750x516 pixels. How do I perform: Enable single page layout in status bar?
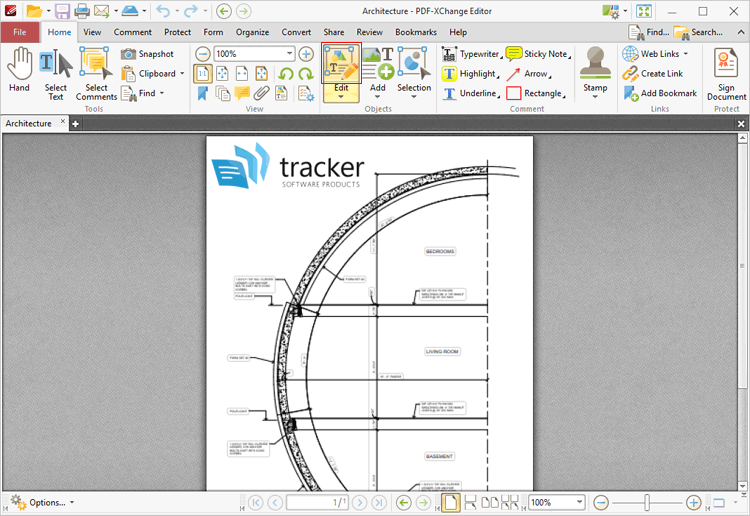451,503
